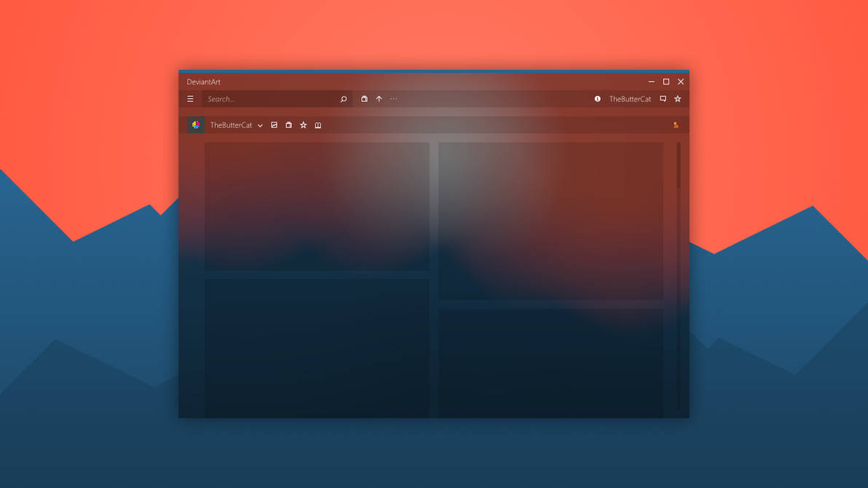Open the search magnifier icon

click(343, 98)
